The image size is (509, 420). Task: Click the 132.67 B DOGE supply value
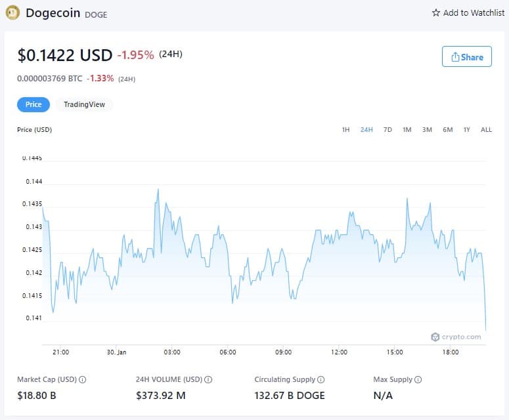tap(290, 395)
